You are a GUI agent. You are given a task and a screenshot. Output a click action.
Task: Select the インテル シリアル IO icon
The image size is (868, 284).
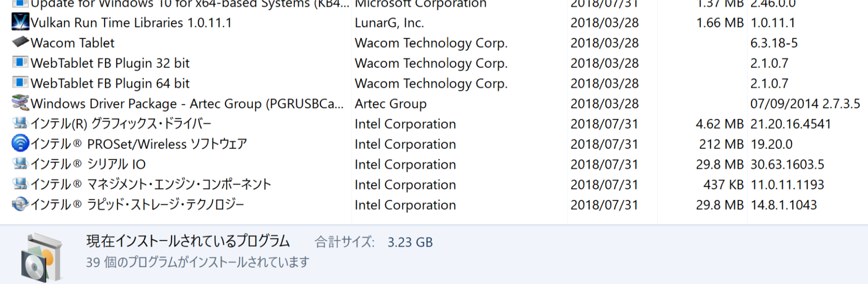click(20, 164)
